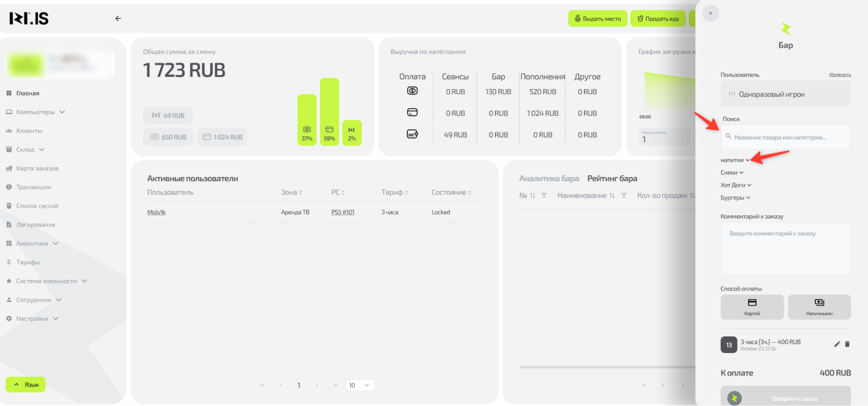This screenshot has width=868, height=406.
Task: Select Картой payment method
Action: [752, 307]
